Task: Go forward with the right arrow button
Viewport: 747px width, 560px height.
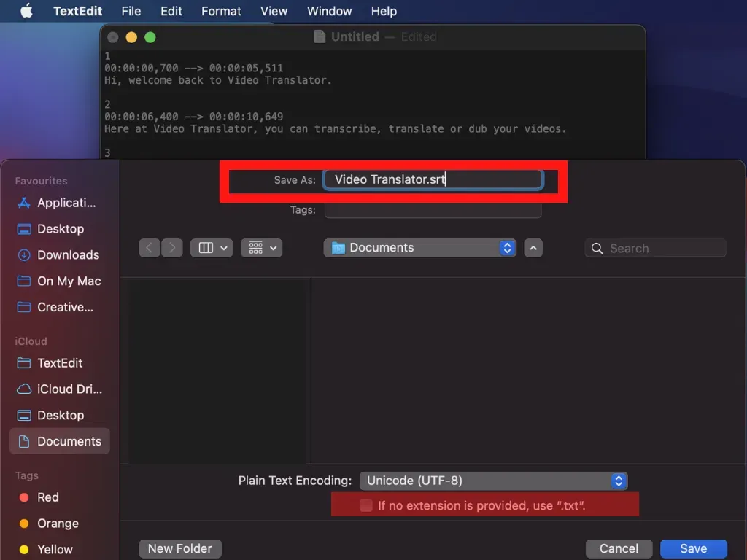Action: [172, 248]
